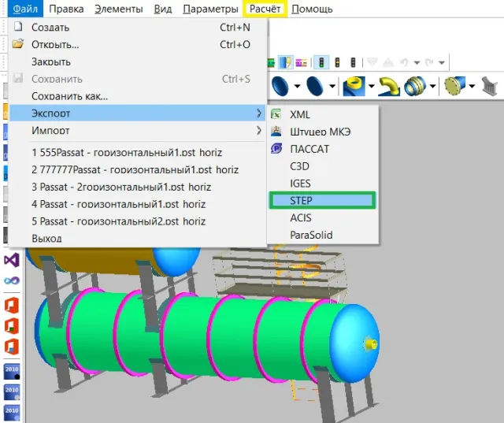
Task: Toggle the first traffic light button
Action: 322,62
